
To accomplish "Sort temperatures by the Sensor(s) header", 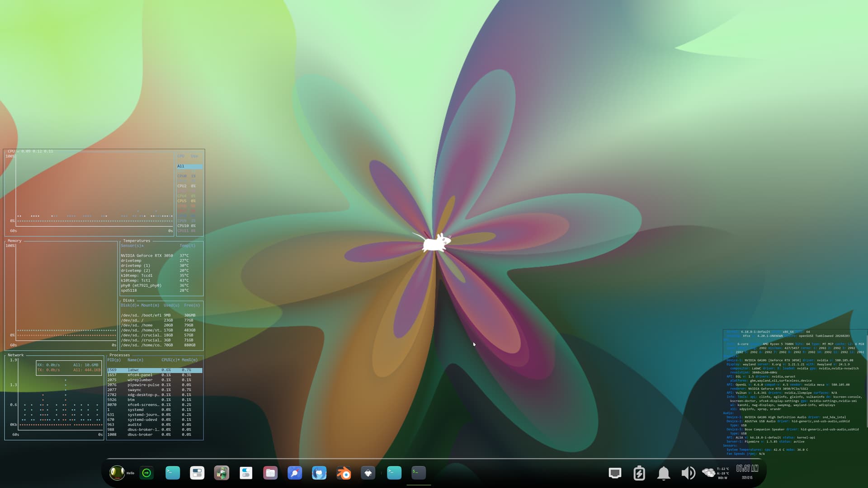I will pos(132,246).
